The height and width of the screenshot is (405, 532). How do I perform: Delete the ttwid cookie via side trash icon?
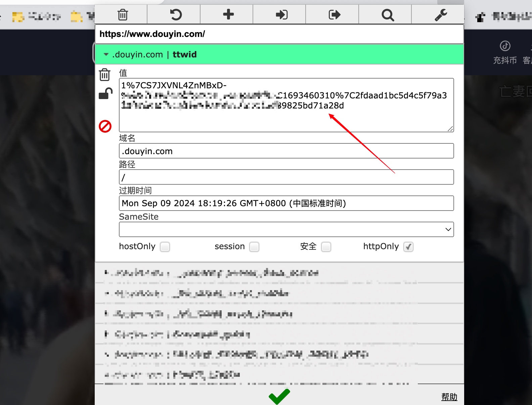105,75
